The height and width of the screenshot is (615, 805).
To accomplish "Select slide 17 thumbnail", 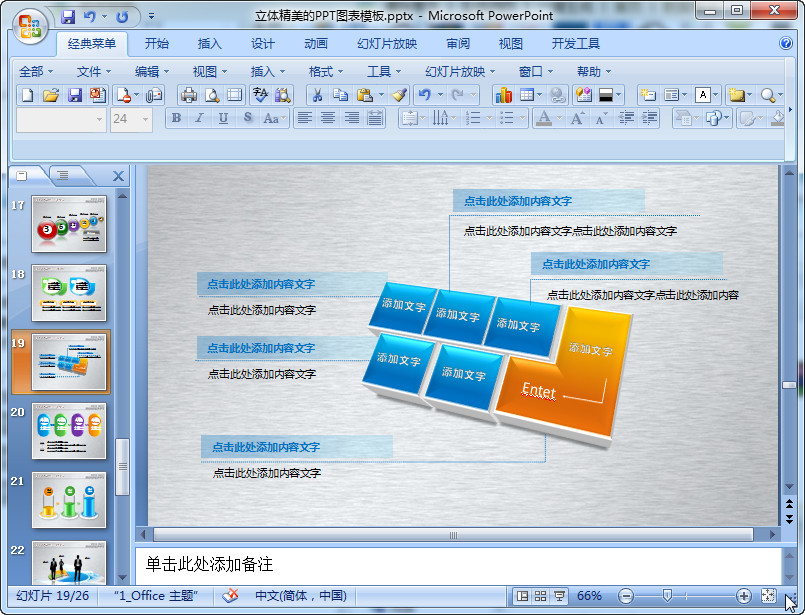I will point(69,224).
